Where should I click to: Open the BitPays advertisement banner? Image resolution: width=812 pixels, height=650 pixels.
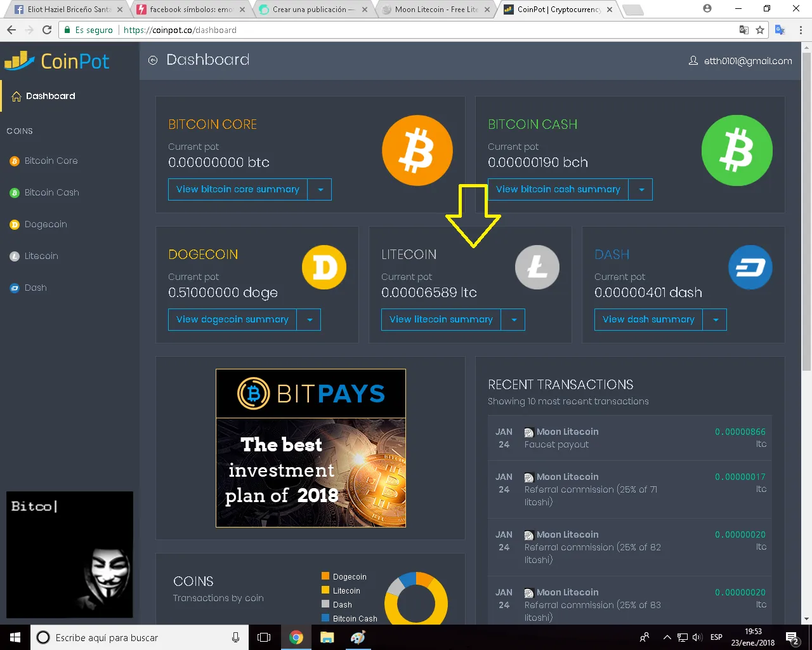tap(311, 448)
